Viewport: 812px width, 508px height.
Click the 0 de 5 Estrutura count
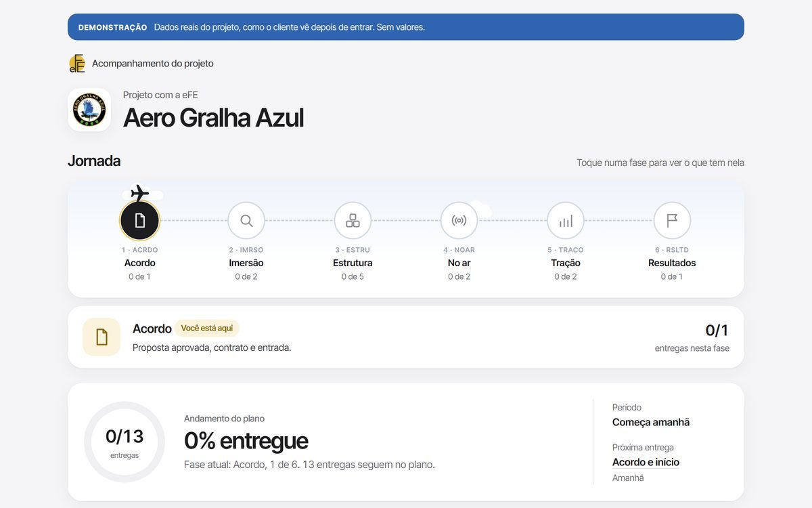pos(353,276)
